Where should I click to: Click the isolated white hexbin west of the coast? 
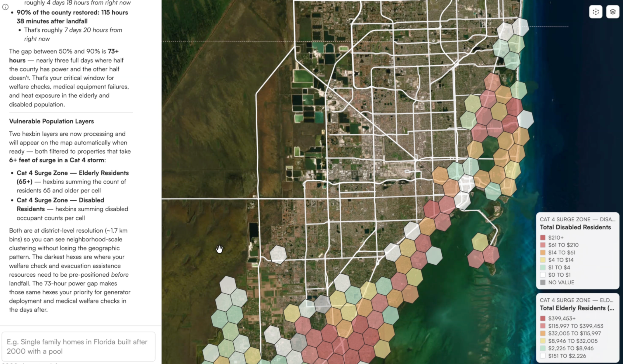(278, 254)
